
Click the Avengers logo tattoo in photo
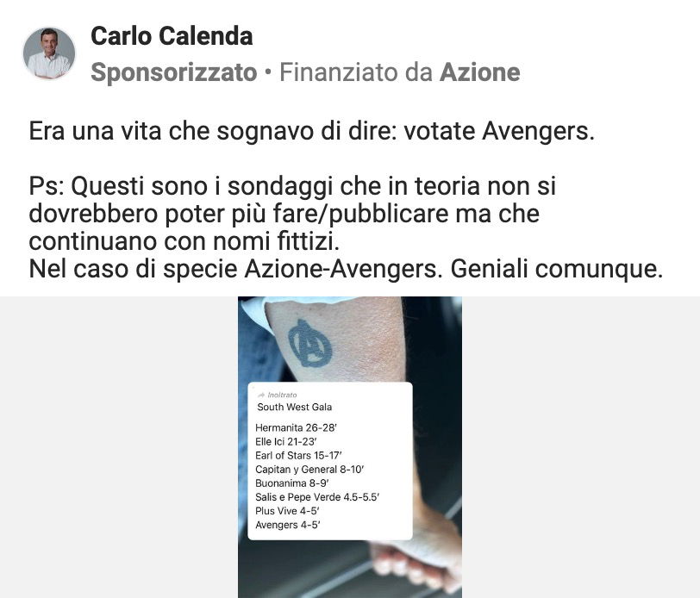[x=309, y=344]
